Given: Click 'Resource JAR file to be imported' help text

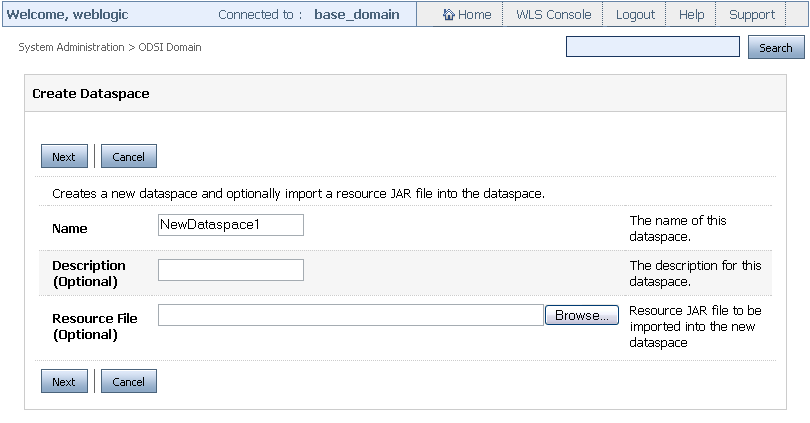Looking at the screenshot, I should coord(695,326).
